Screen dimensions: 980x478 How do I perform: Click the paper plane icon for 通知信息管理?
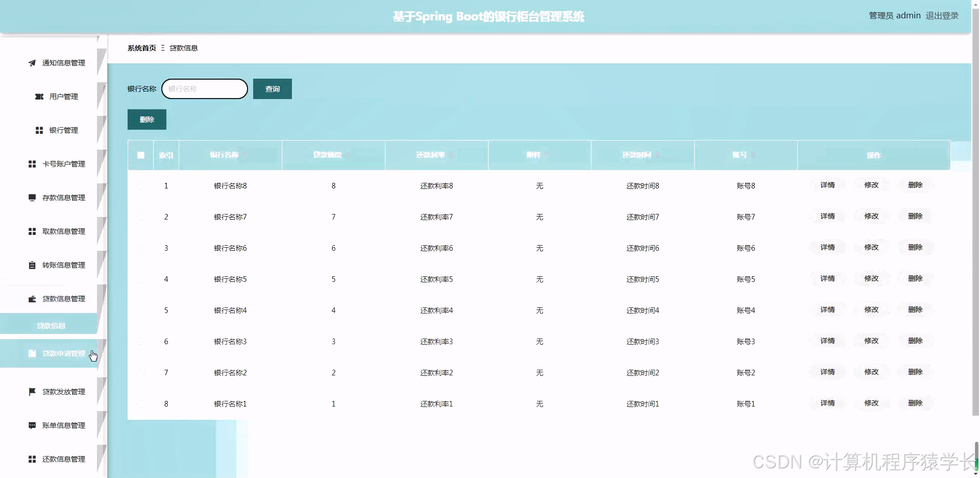32,63
